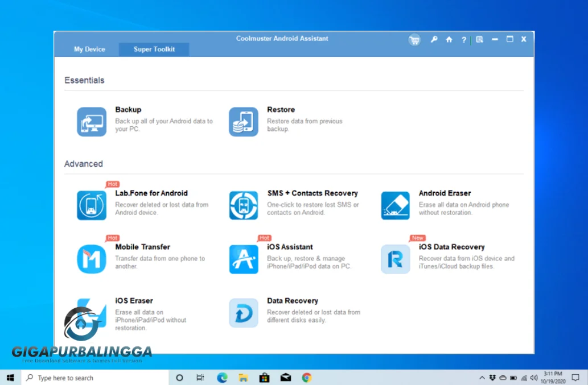Show hidden system tray icons
This screenshot has width=588, height=385.
click(x=482, y=378)
